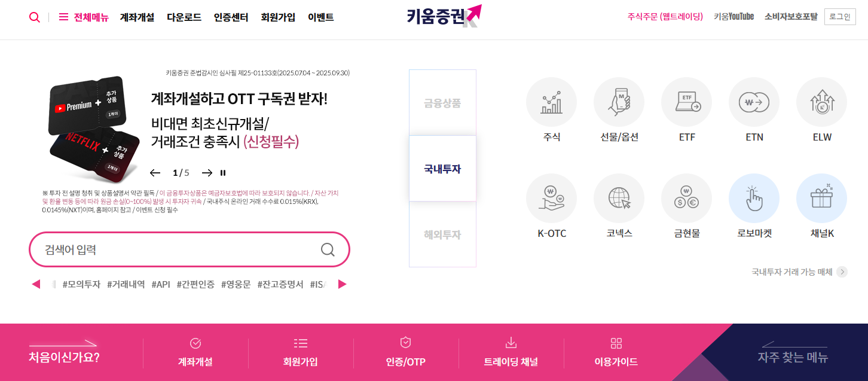Show previous hashtag keywords with left triangle
Viewport: 868px width, 381px height.
[36, 284]
